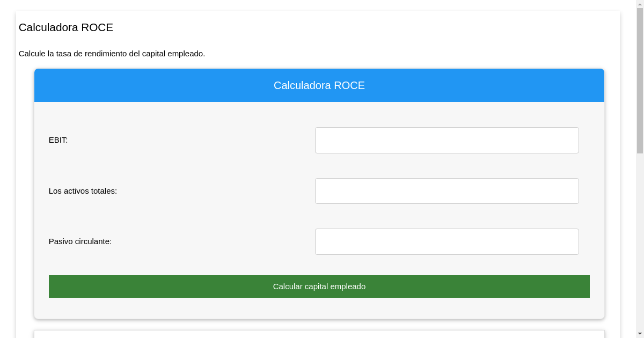Screen dimensions: 644x338
Task: Select the Pasivo circulante input box
Action: (x=447, y=241)
